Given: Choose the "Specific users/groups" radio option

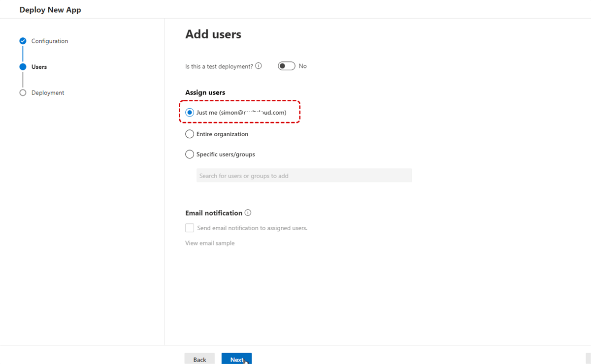Looking at the screenshot, I should tap(190, 154).
